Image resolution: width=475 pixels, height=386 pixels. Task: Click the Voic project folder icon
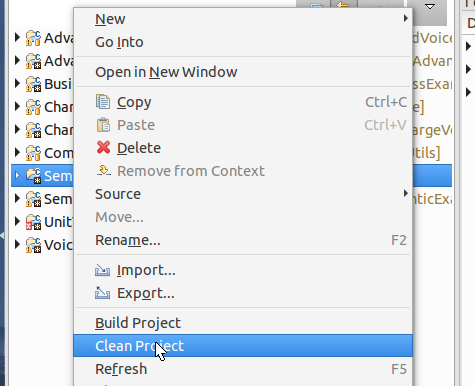tap(33, 245)
